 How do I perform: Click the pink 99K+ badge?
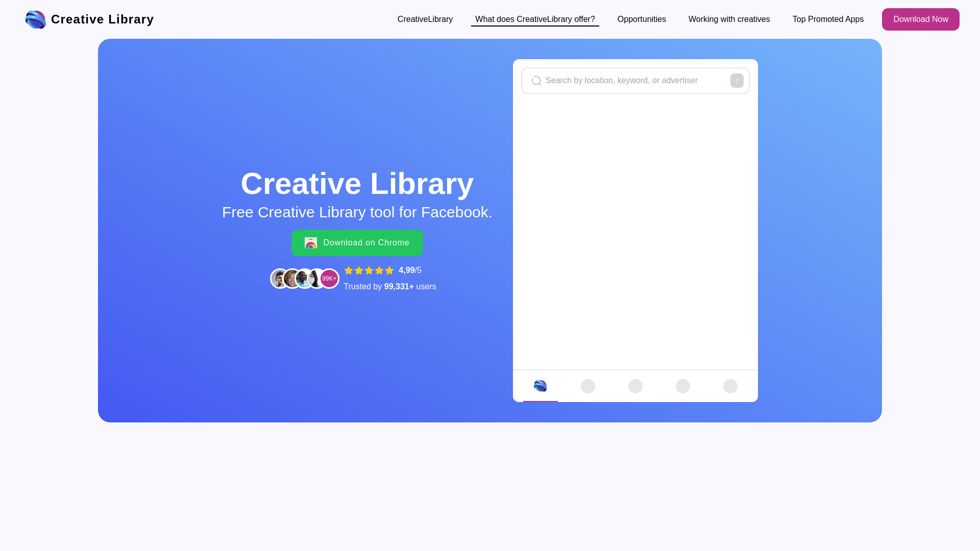tap(329, 279)
